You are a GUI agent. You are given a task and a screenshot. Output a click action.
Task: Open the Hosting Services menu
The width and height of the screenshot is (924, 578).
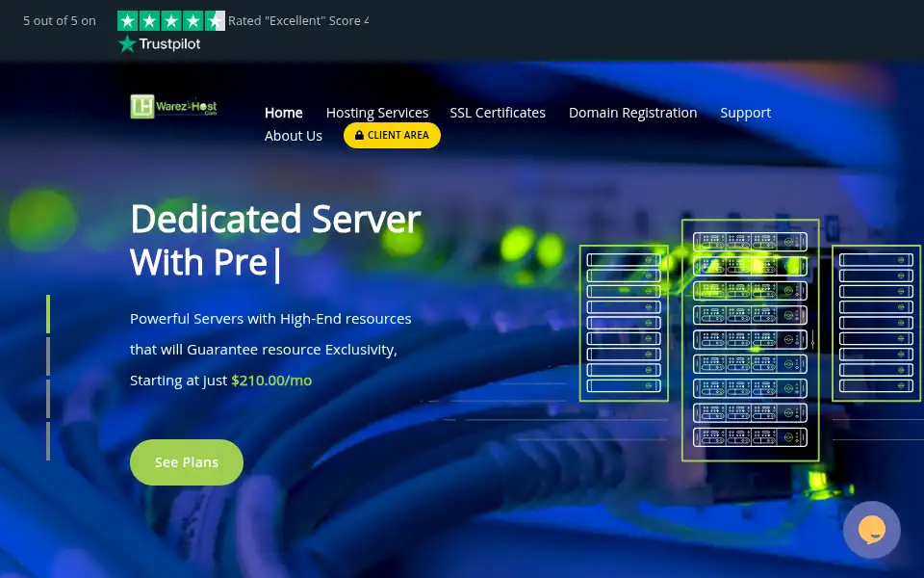[x=377, y=113]
